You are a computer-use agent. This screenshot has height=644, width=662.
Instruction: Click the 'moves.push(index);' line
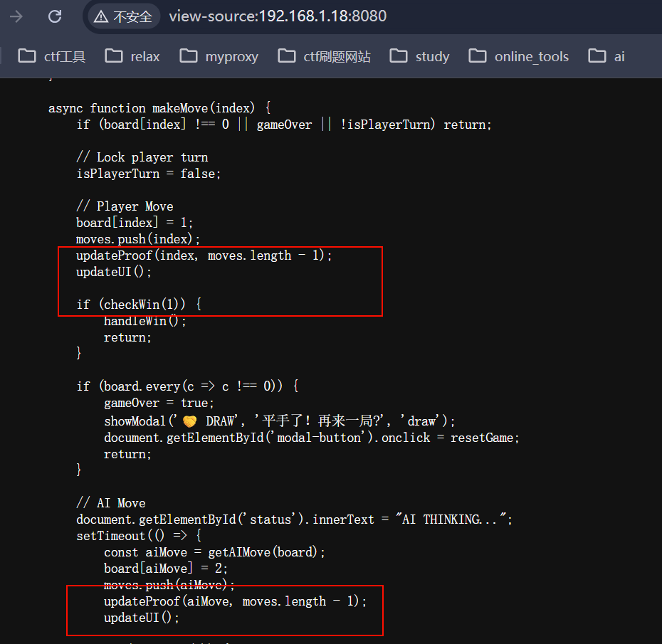tap(138, 239)
